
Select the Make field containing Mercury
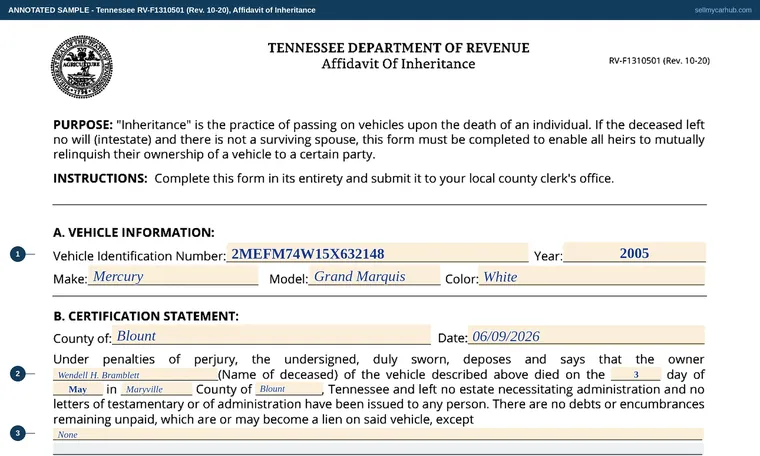coord(173,276)
